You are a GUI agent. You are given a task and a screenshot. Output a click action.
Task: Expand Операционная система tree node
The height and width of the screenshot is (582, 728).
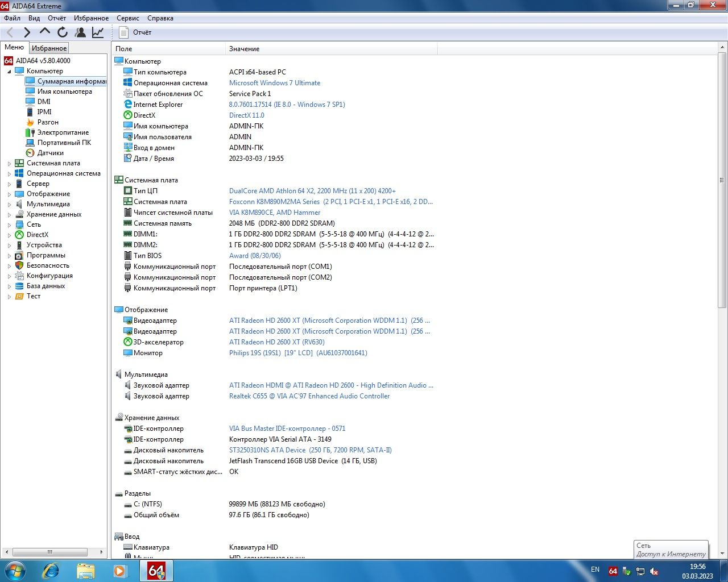pos(9,174)
